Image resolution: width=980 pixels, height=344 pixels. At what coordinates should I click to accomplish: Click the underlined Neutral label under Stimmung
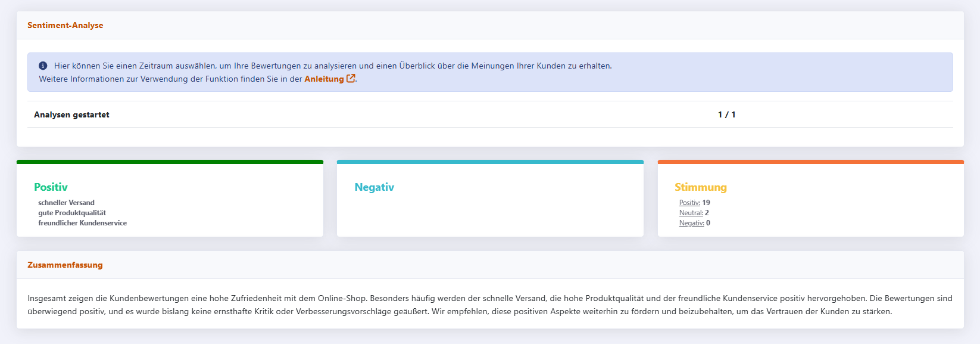point(691,213)
